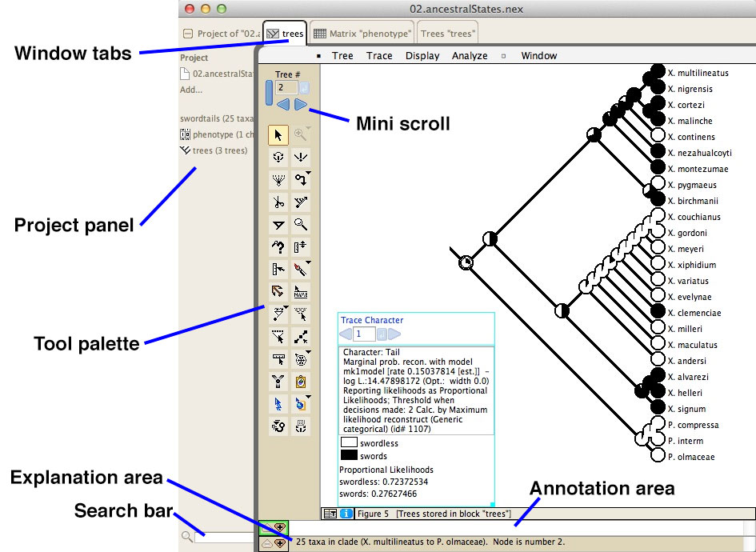
Task: Go to previous tree with left arrow
Action: 282,104
